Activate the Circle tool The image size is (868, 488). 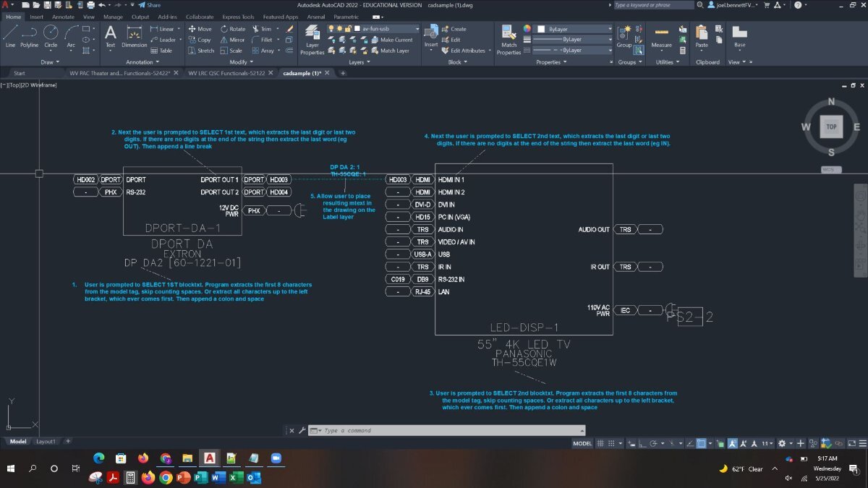point(51,34)
